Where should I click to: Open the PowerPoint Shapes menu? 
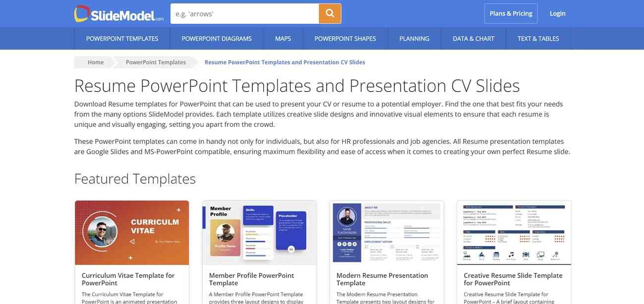[345, 39]
